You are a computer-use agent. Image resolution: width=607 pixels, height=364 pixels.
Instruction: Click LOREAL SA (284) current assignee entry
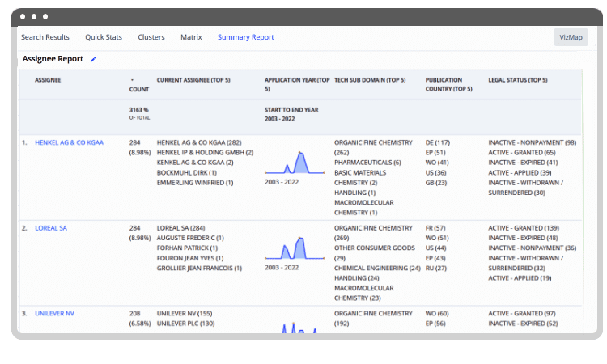(x=180, y=228)
